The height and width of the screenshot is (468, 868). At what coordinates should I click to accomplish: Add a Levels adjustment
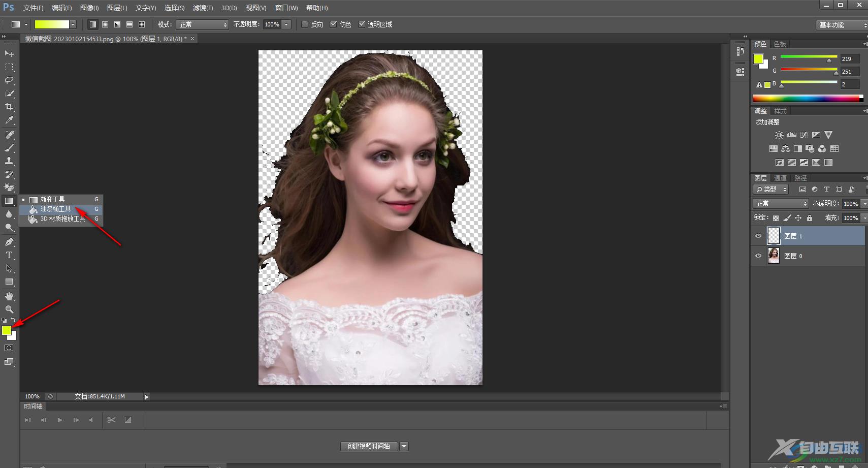(x=792, y=135)
